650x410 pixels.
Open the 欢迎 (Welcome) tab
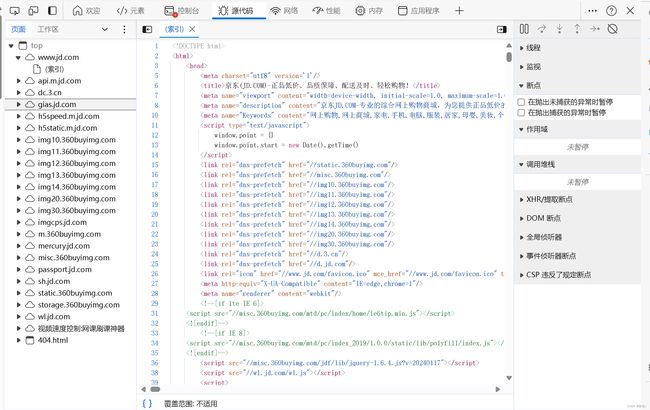pos(86,11)
